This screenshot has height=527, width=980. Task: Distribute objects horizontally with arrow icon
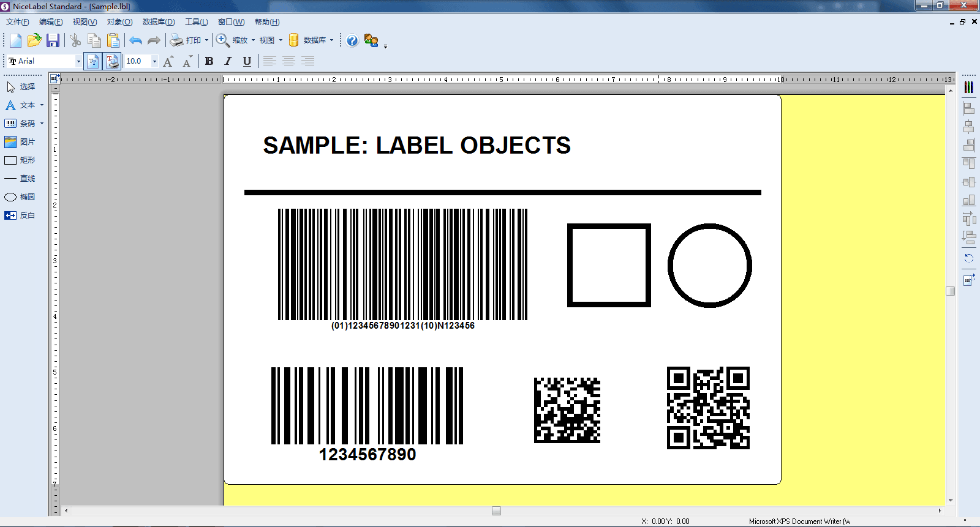968,219
